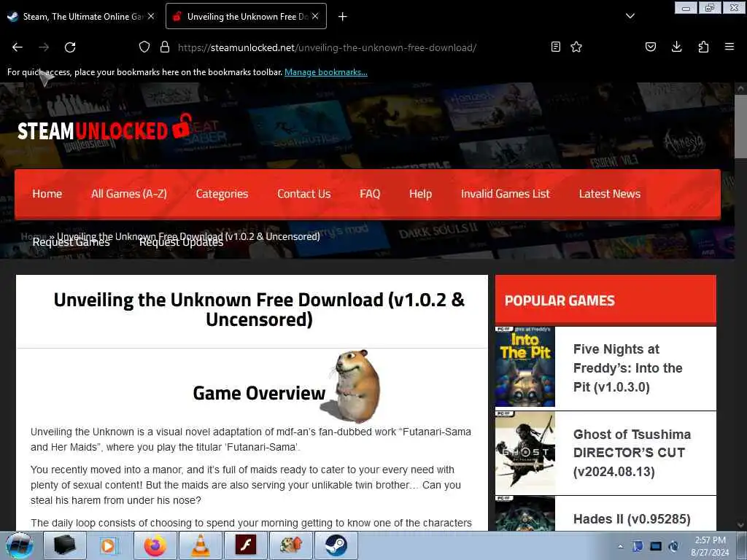Open Ghost of Tsushima cover thumbnail

click(x=525, y=453)
